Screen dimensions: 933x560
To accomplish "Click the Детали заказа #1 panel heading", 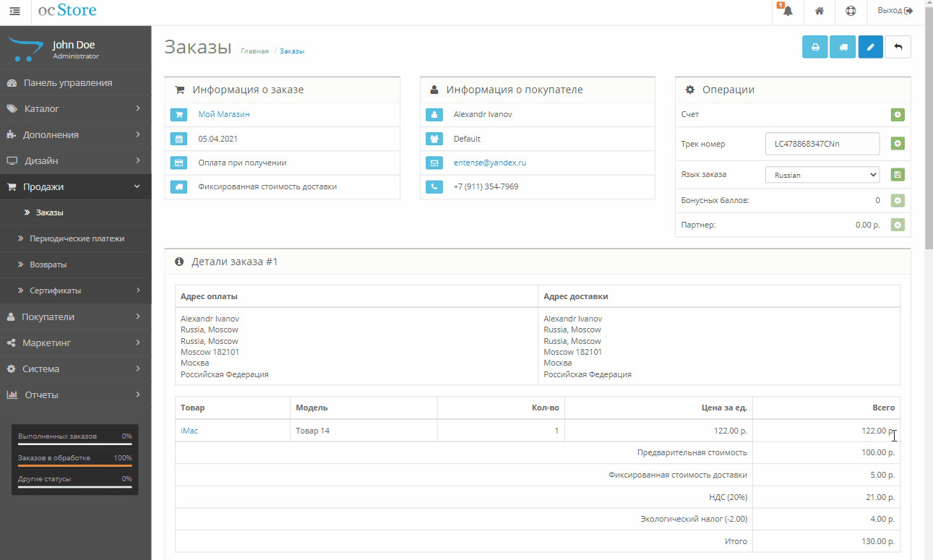I will click(x=235, y=262).
